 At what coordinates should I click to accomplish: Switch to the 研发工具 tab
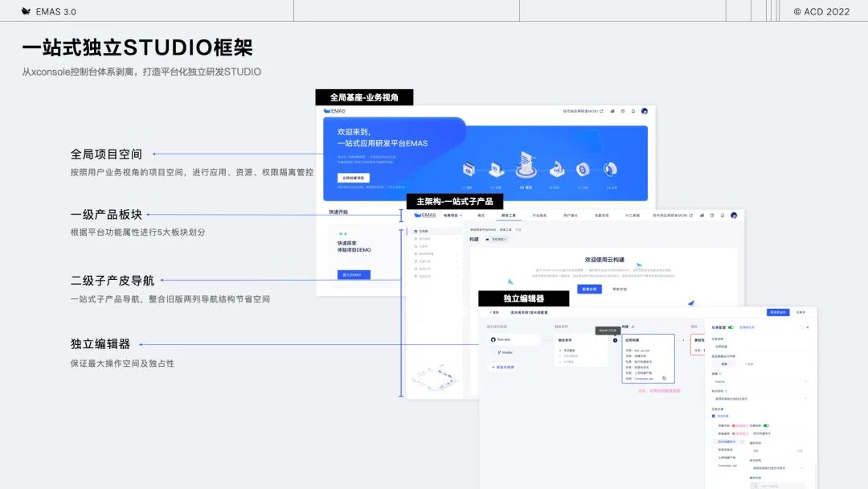(x=508, y=216)
